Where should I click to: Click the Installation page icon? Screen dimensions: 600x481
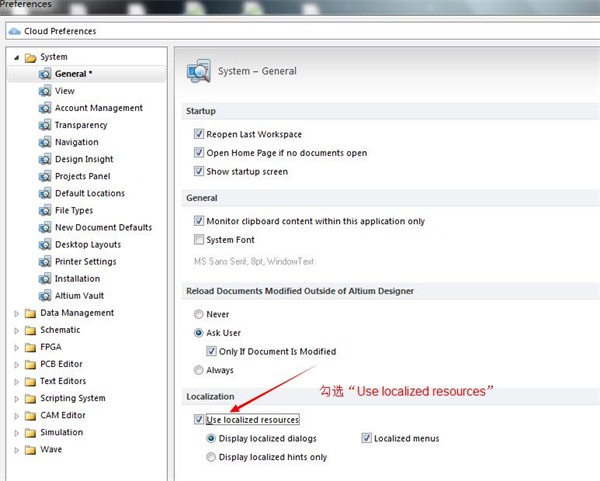pos(45,279)
